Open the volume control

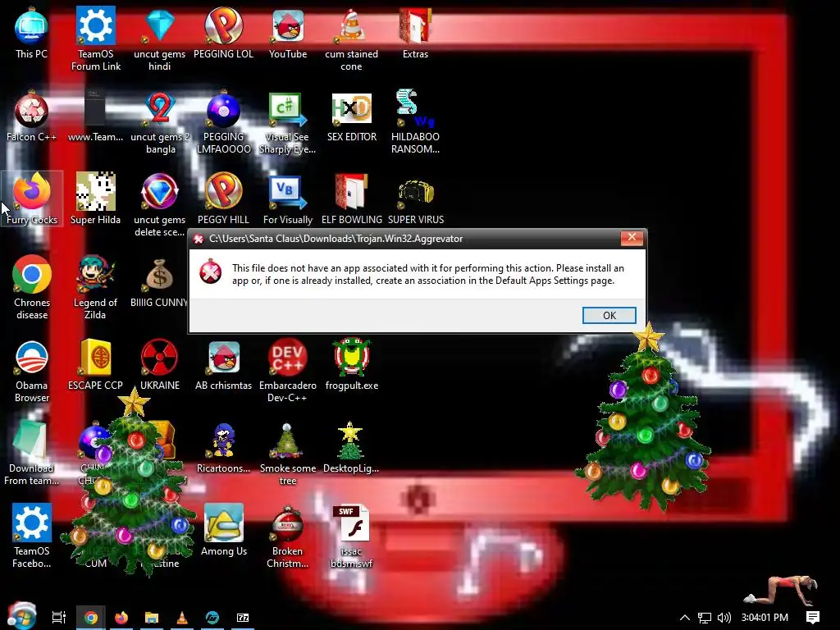tap(724, 618)
